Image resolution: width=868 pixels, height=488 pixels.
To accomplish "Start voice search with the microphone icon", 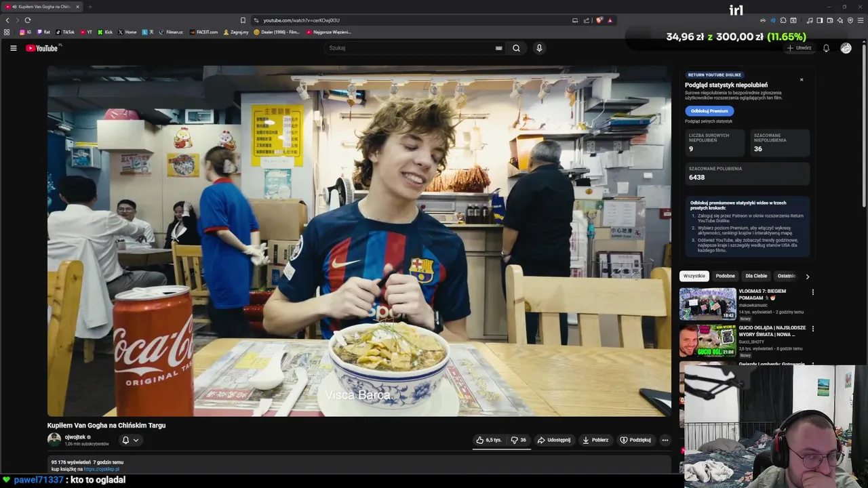I will tap(539, 48).
